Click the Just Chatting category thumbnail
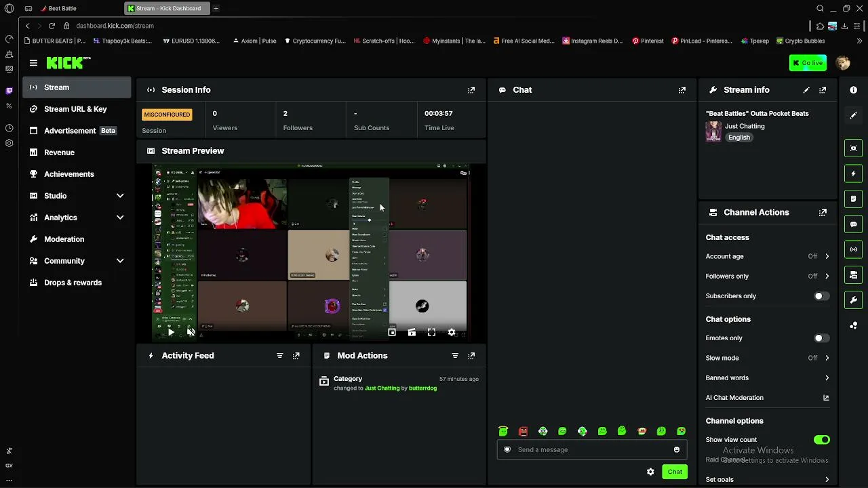The image size is (868, 488). 713,131
